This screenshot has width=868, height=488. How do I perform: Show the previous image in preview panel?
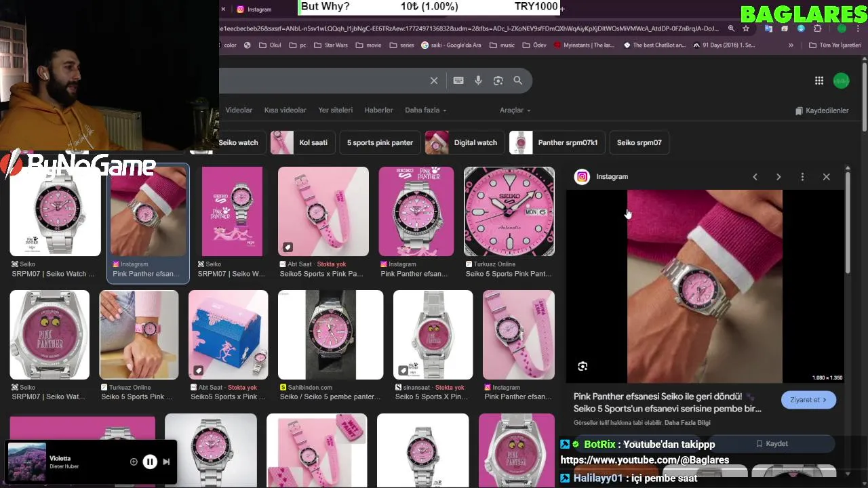pos(755,177)
